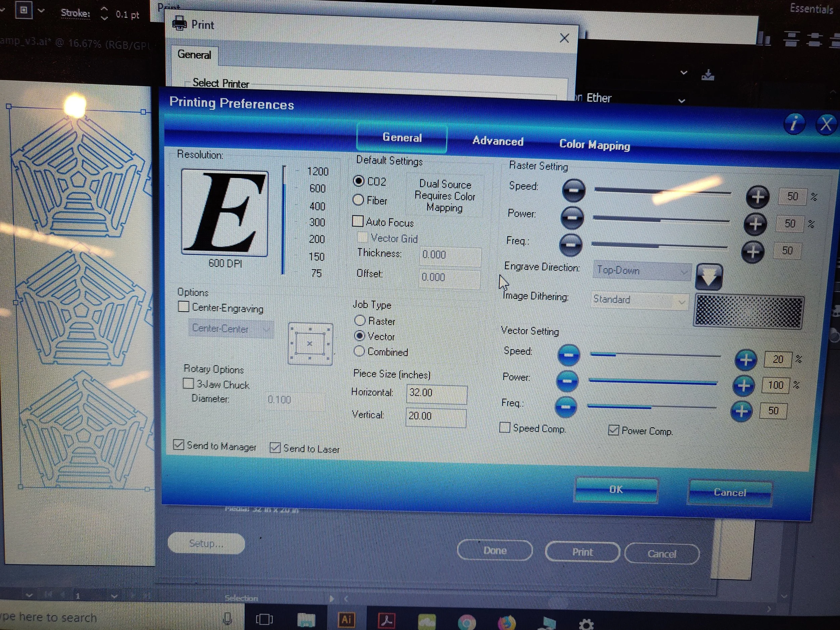
Task: Click the OK button
Action: pyautogui.click(x=616, y=490)
